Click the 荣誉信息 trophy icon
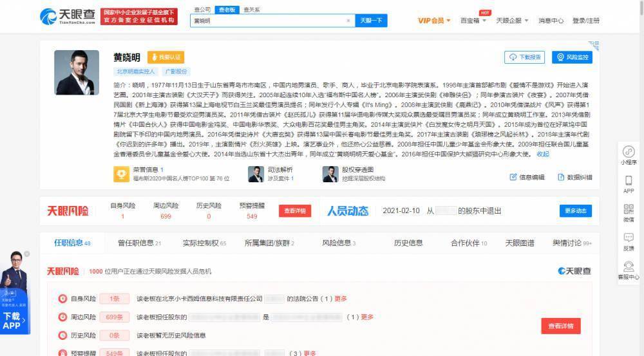The width and height of the screenshot is (644, 356). pos(121,174)
